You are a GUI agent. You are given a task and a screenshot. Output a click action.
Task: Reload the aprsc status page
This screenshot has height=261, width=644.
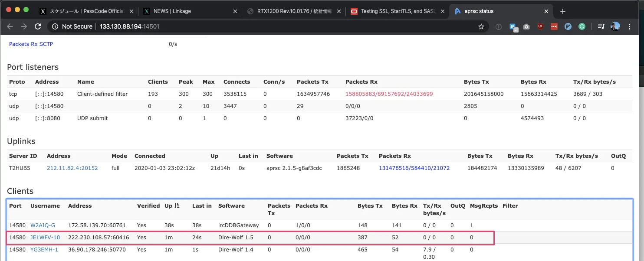[x=38, y=26]
